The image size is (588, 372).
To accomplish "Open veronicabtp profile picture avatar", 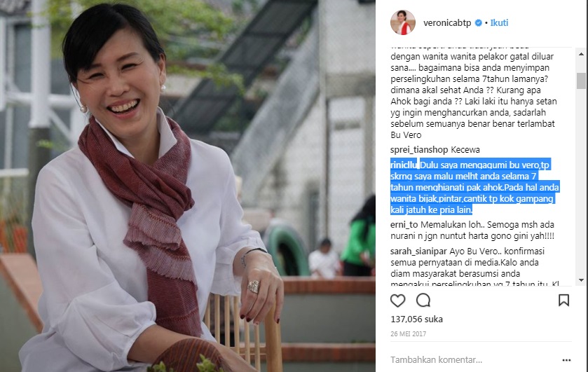I will (x=403, y=22).
